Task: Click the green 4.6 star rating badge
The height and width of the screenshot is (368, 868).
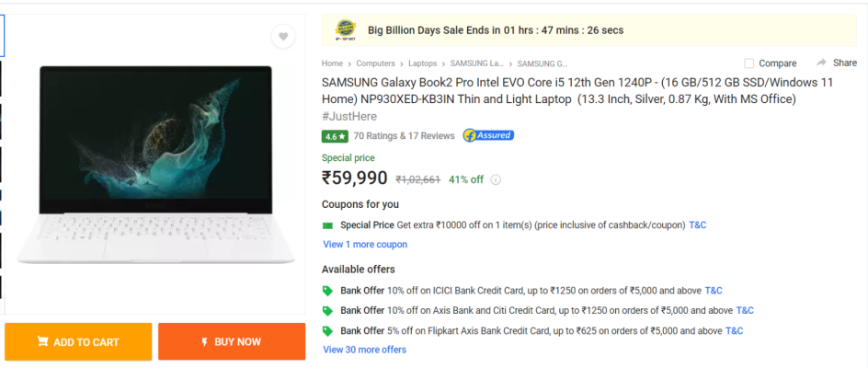Action: click(x=335, y=136)
